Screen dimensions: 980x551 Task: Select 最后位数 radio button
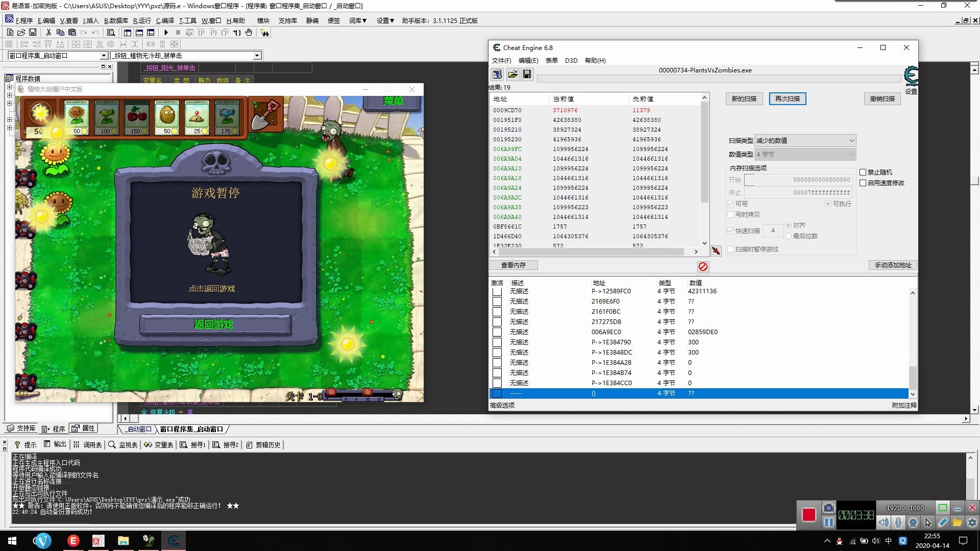(x=789, y=236)
